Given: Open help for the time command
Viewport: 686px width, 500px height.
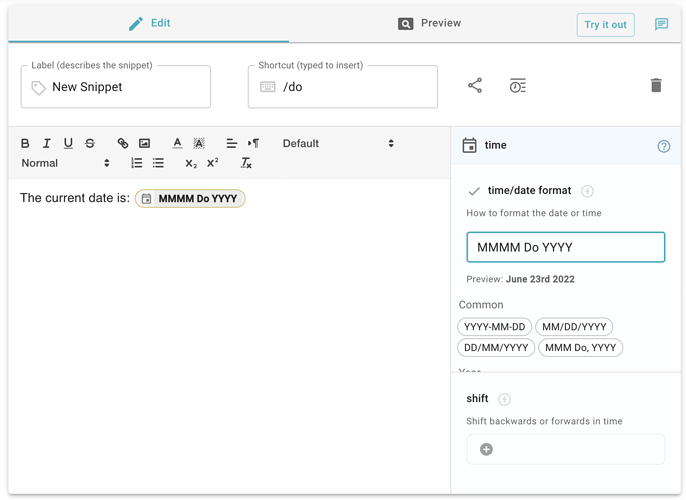Looking at the screenshot, I should coord(664,146).
